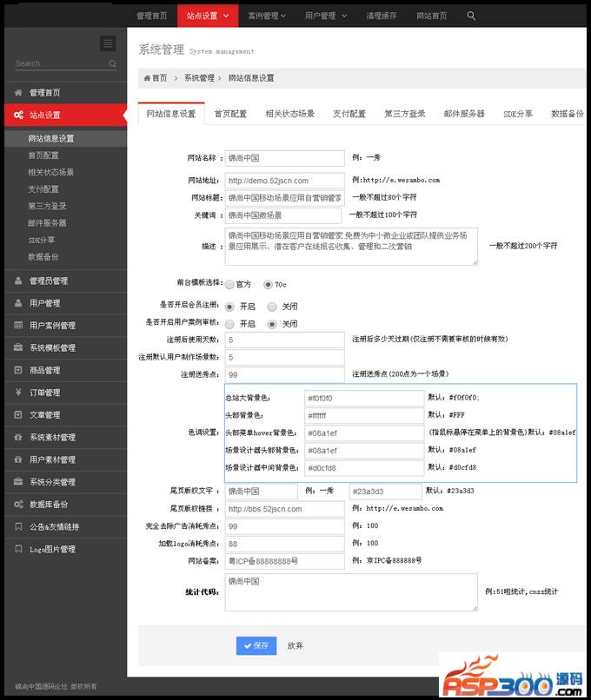Open the 用户管理 top dropdown menu

click(325, 16)
